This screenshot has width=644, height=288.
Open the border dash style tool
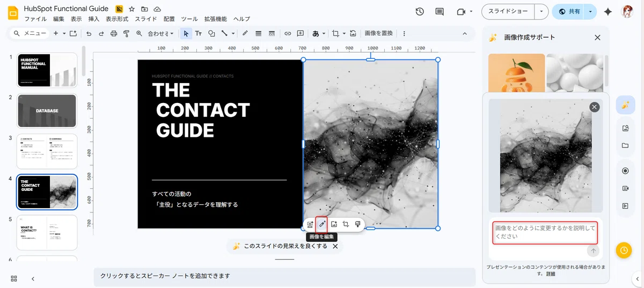coord(272,33)
